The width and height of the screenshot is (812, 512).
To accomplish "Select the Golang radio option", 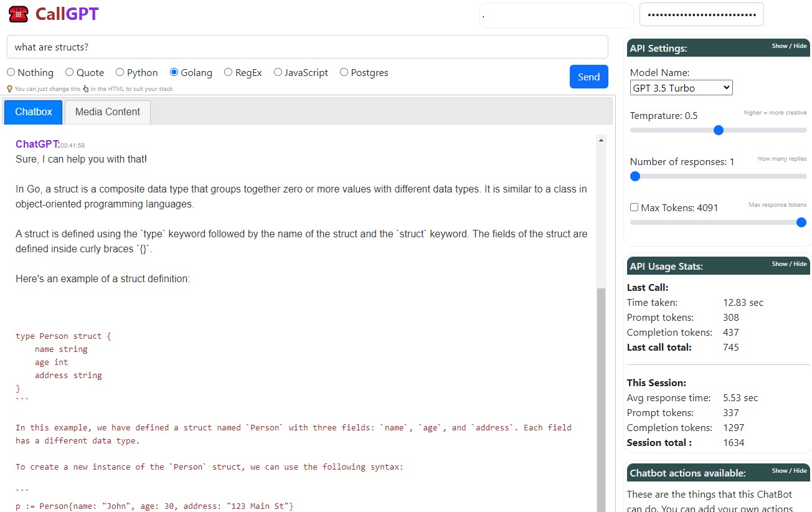I will click(x=174, y=72).
